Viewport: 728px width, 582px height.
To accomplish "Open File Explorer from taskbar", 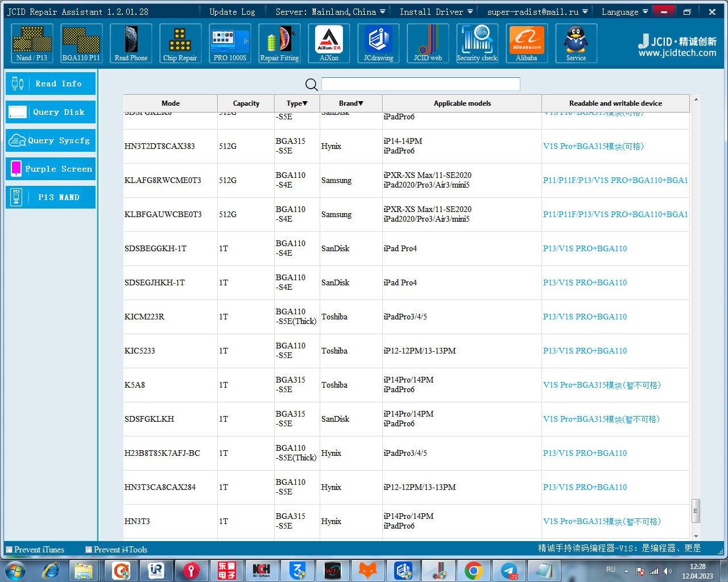I will click(84, 570).
